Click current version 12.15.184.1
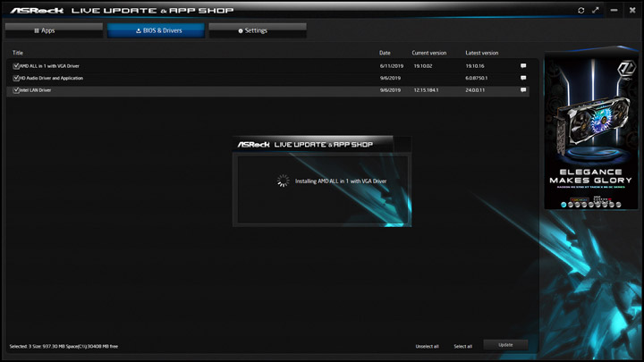This screenshot has height=362, width=644. 426,90
